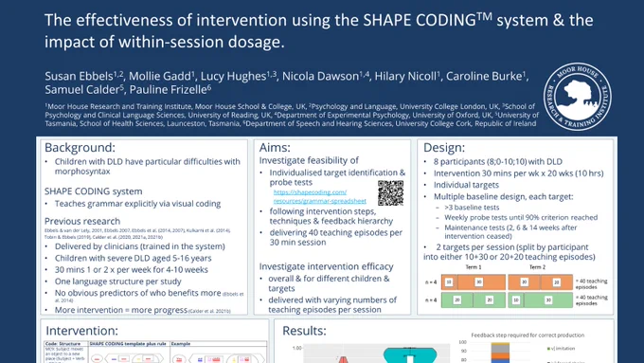Click the orange Term 1 dosage bar
644x363 pixels.
coord(474,282)
